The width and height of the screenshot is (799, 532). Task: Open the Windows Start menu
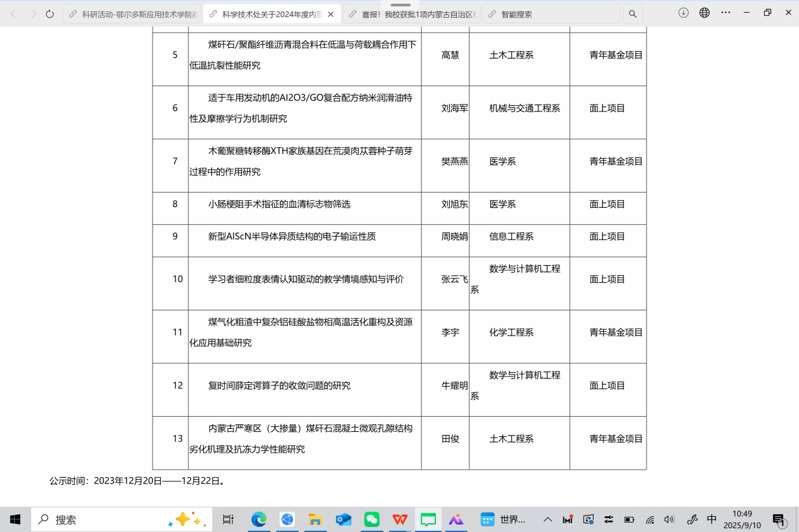coord(15,519)
